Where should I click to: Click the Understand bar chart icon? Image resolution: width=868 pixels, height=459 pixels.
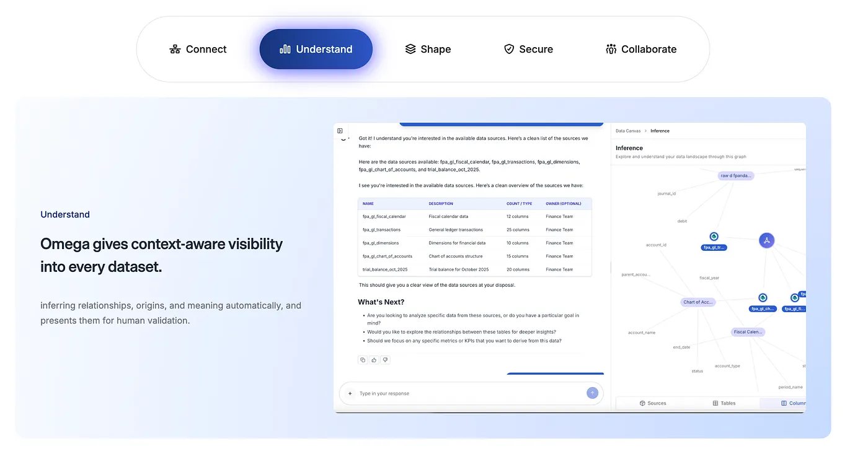pyautogui.click(x=285, y=50)
